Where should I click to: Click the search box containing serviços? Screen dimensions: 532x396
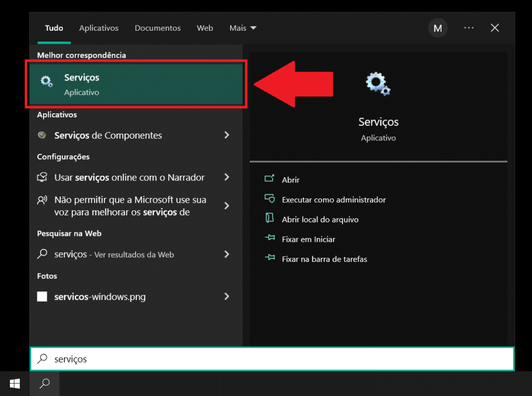pos(272,359)
